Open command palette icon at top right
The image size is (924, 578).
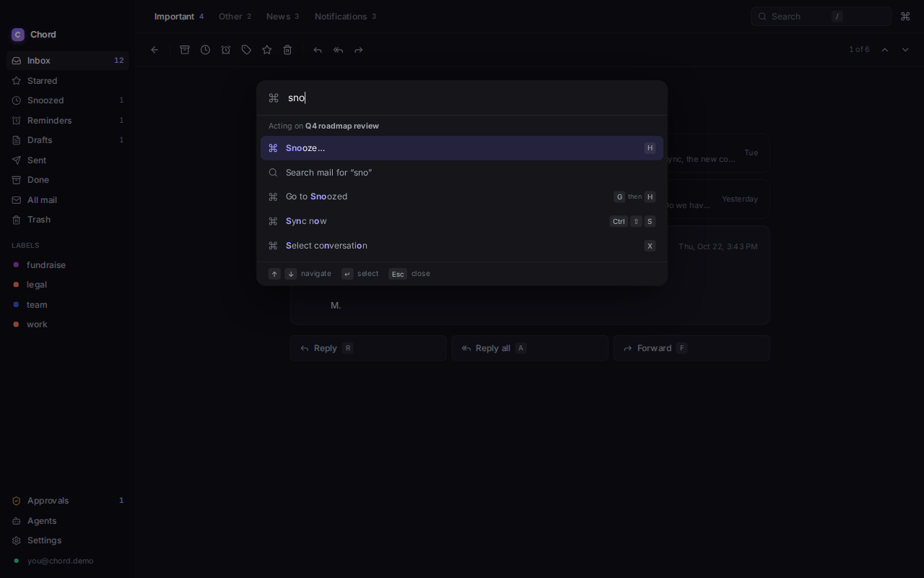[905, 17]
